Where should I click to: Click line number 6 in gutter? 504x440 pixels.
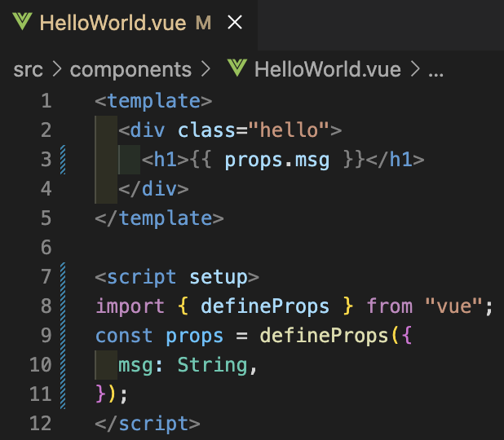[46, 248]
